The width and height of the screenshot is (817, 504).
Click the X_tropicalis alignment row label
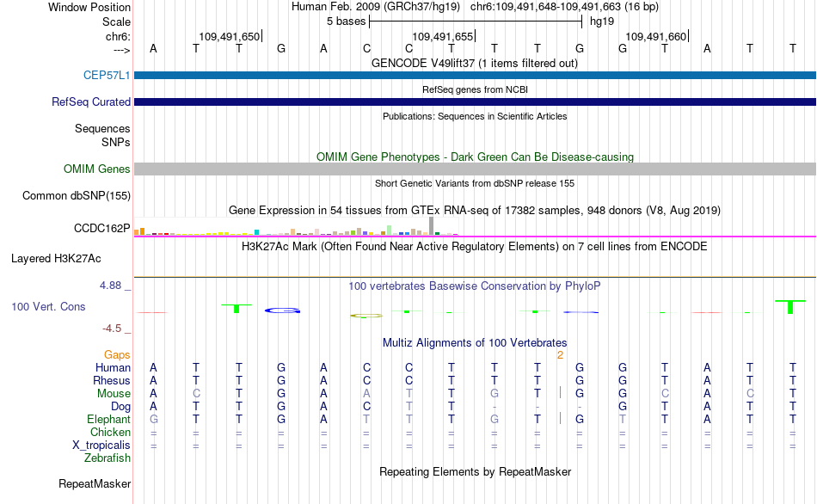click(x=101, y=446)
